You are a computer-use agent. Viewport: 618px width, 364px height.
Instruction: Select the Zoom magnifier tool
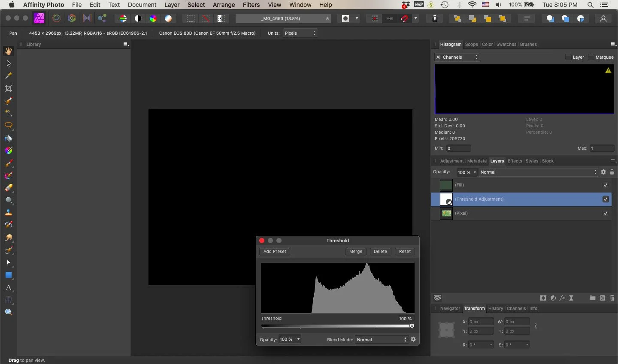(x=9, y=312)
